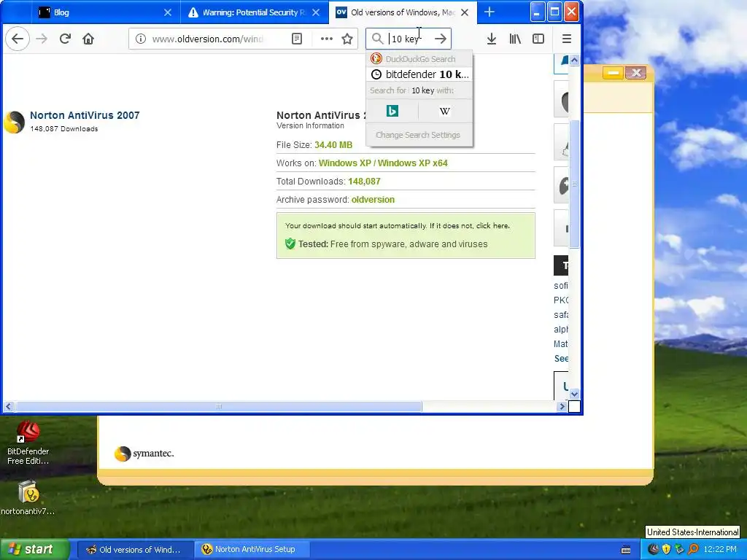Click the Tested green shield icon

pos(290,244)
